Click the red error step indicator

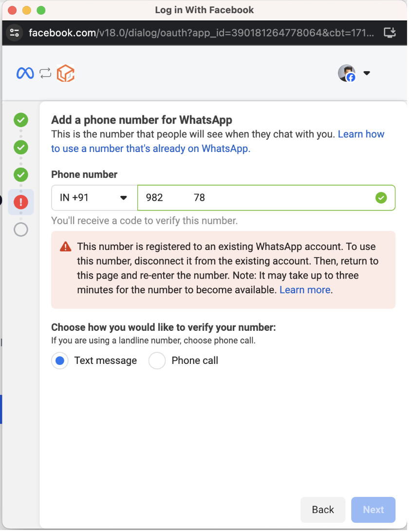(21, 202)
